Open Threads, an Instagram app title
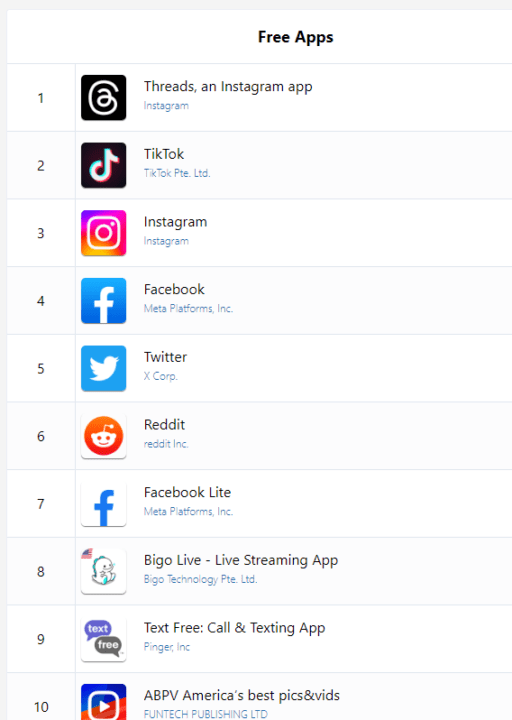The image size is (512, 720). tap(228, 87)
